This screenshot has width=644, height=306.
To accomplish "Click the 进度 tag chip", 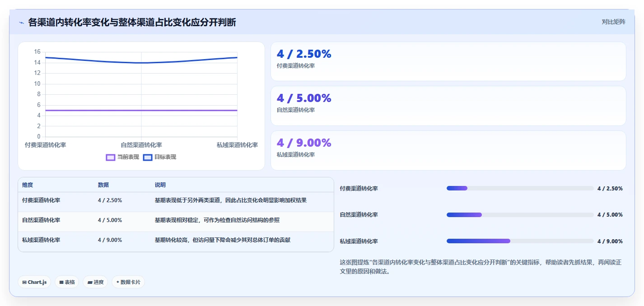I will [95, 282].
